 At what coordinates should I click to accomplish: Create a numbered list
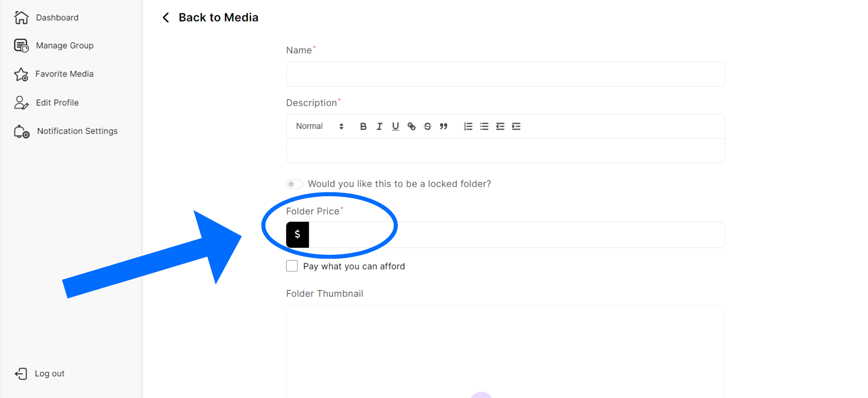point(468,126)
